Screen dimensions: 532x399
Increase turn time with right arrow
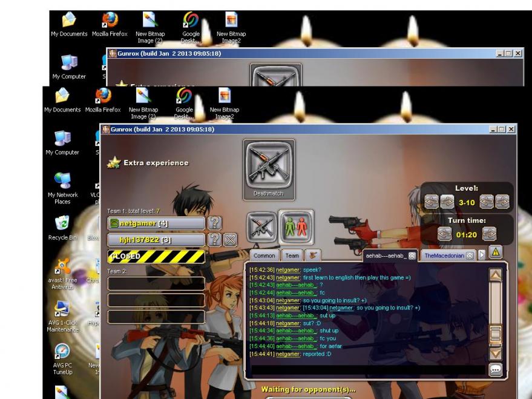pos(489,234)
